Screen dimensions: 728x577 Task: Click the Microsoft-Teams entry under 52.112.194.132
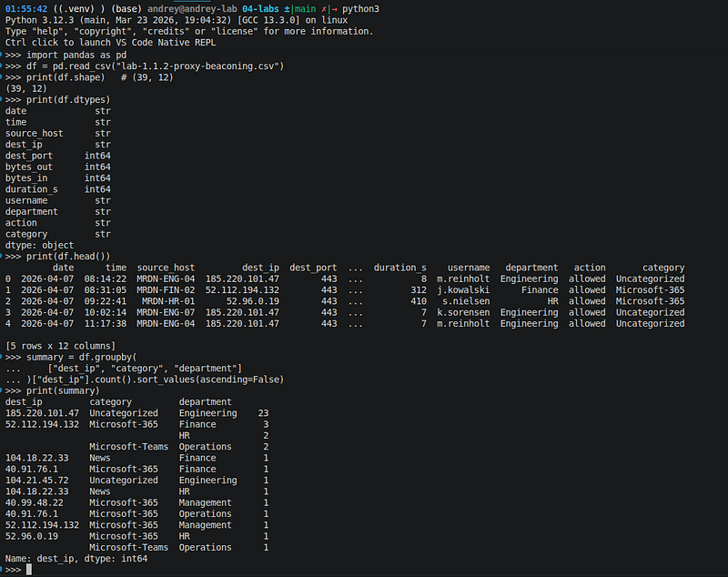click(x=128, y=447)
